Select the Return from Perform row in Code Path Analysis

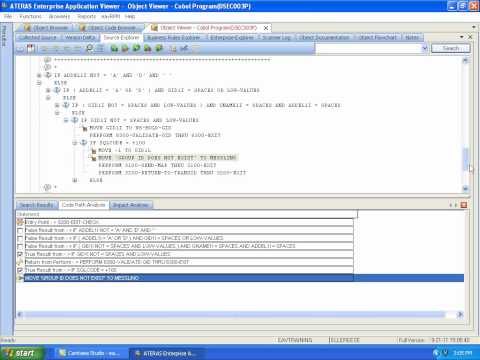(x=188, y=262)
